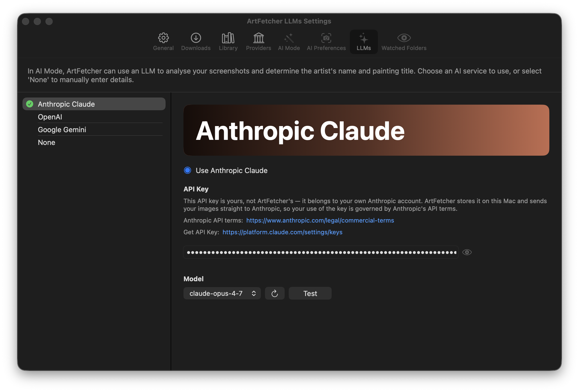Open the General settings tab

[163, 42]
